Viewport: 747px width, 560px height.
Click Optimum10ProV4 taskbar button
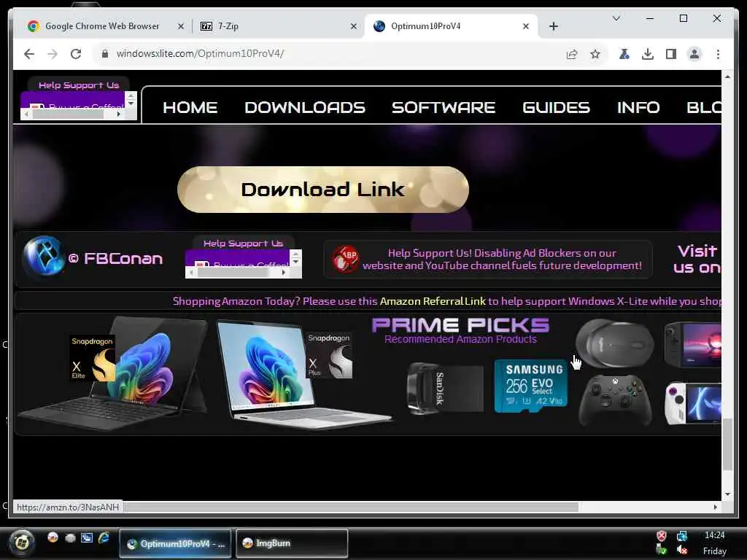pyautogui.click(x=175, y=542)
